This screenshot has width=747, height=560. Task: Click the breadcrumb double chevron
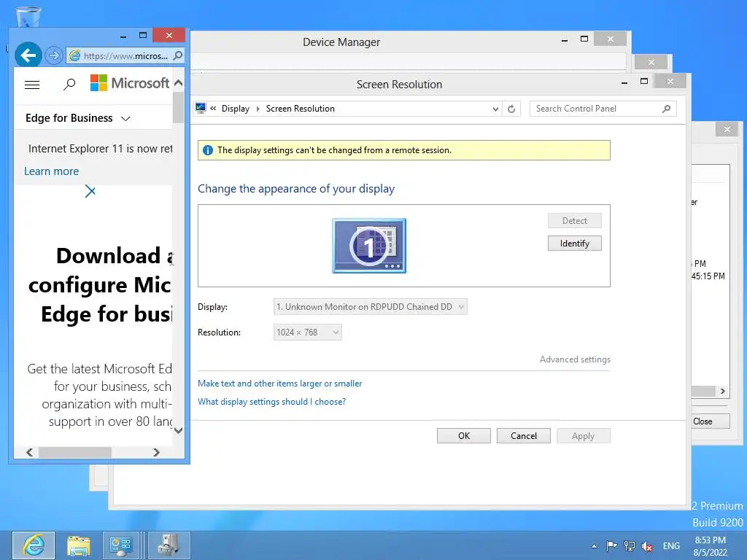coord(213,108)
